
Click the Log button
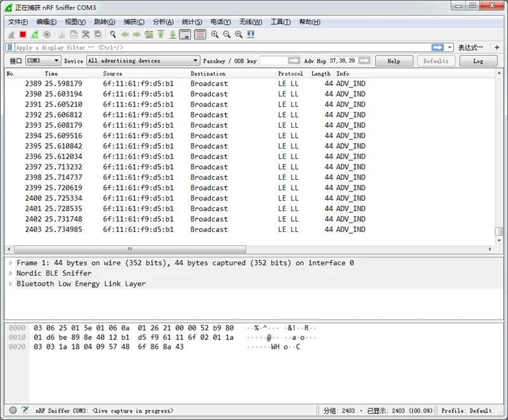(478, 61)
